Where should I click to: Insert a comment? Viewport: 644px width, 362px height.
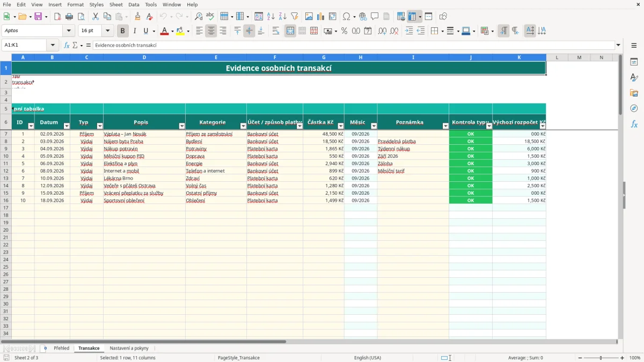[375, 17]
